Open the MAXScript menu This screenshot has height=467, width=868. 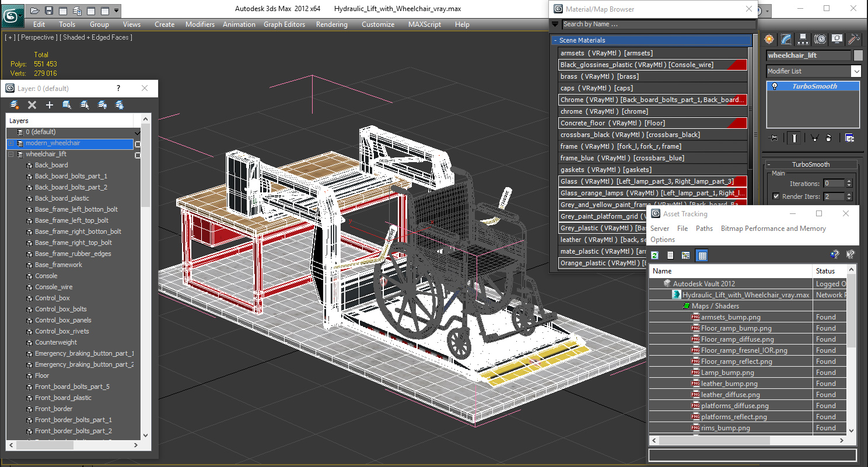click(x=425, y=24)
